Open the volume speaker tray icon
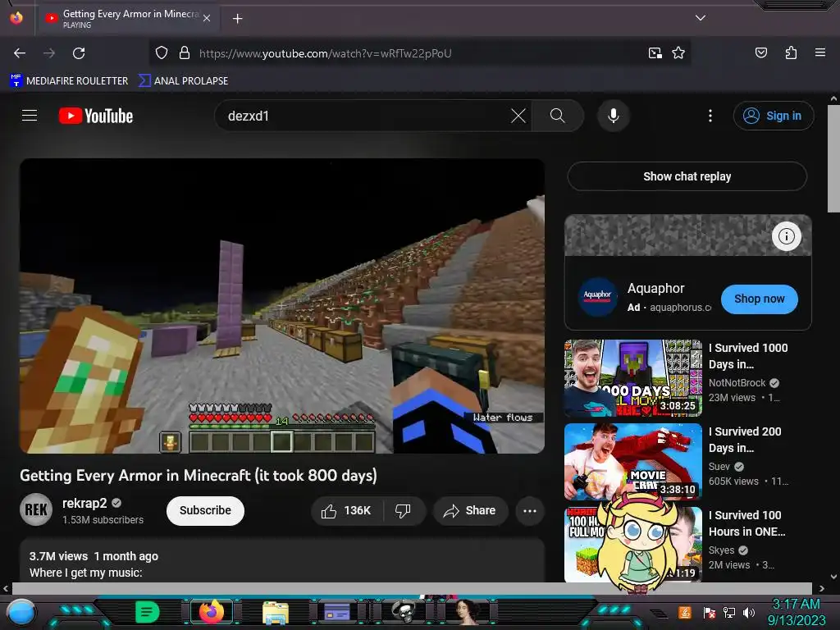Image resolution: width=840 pixels, height=630 pixels. pyautogui.click(x=748, y=612)
